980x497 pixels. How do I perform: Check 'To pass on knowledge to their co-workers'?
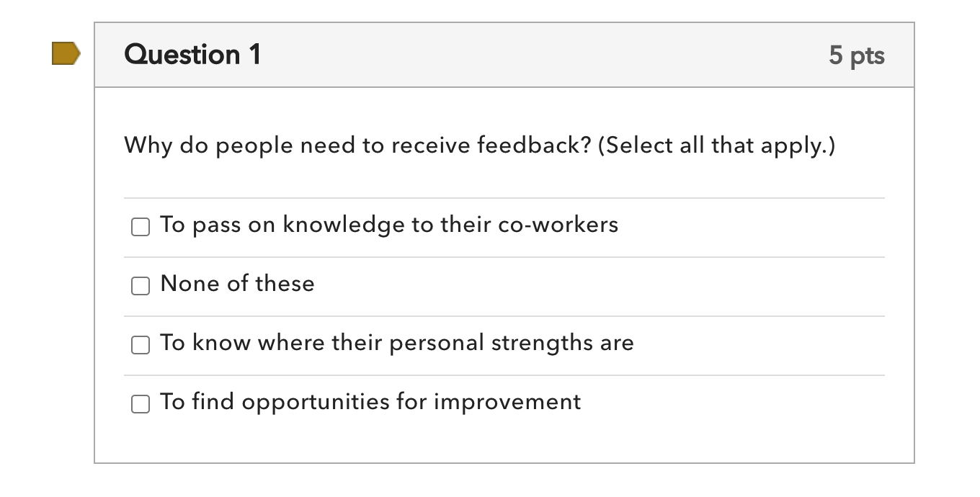140,227
